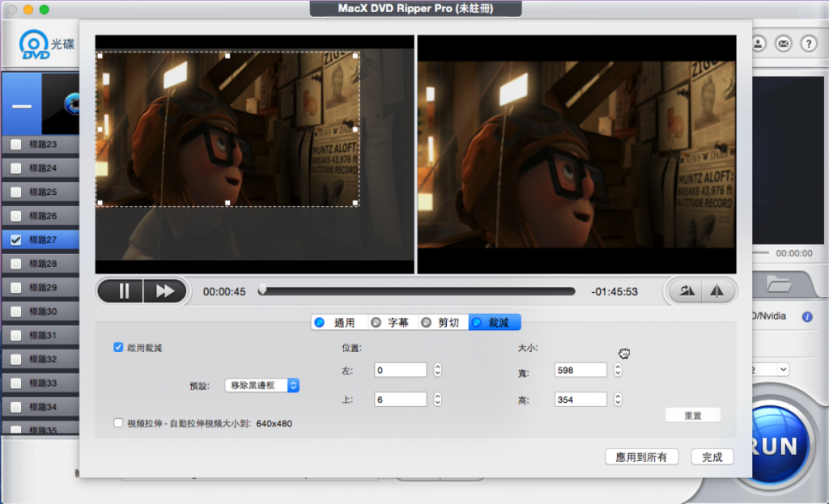Image resolution: width=829 pixels, height=504 pixels.
Task: Rotate the video with rotate icon
Action: pos(686,290)
